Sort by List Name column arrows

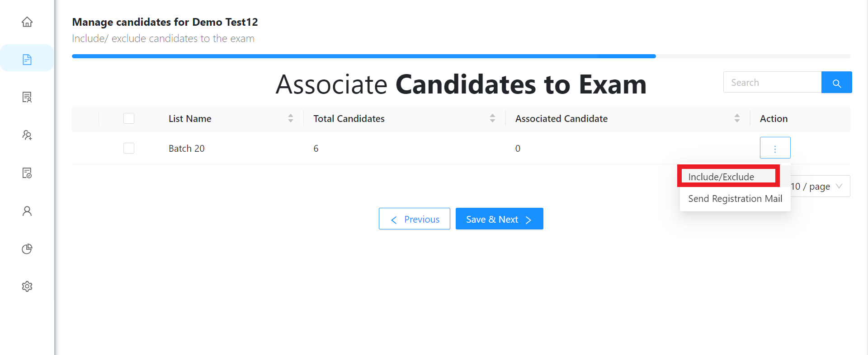(291, 118)
